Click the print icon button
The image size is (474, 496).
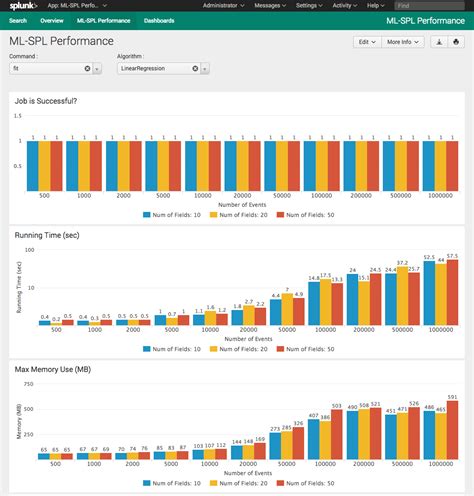tap(456, 42)
